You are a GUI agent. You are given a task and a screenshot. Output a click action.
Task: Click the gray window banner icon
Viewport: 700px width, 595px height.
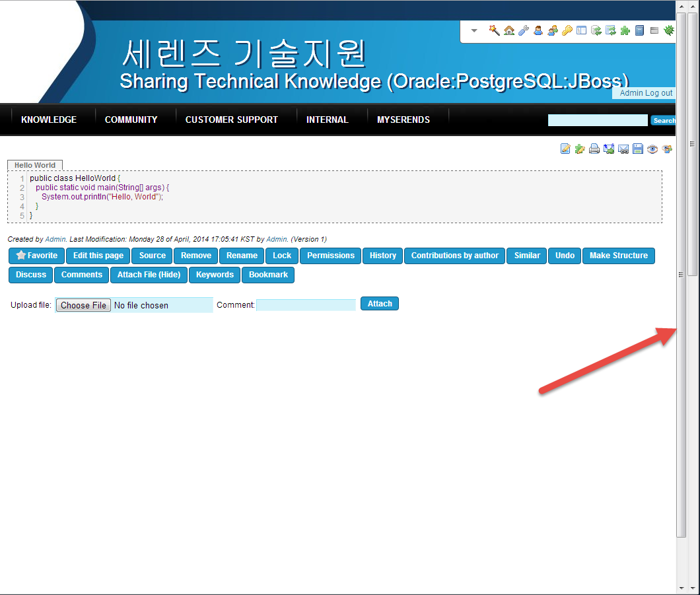(654, 30)
